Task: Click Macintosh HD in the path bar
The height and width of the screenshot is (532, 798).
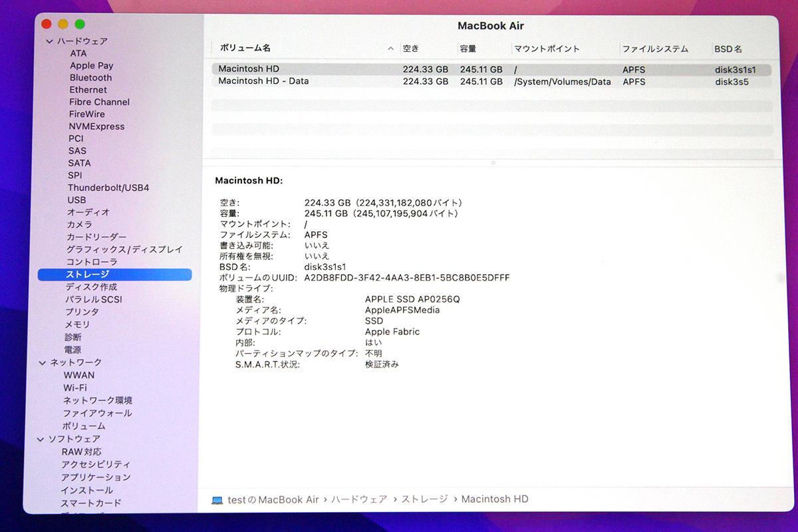Action: pos(495,499)
